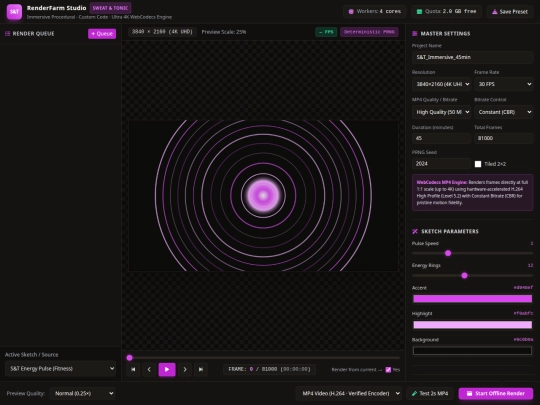Open the Frame Rate dropdown
The height and width of the screenshot is (405, 540).
point(503,84)
